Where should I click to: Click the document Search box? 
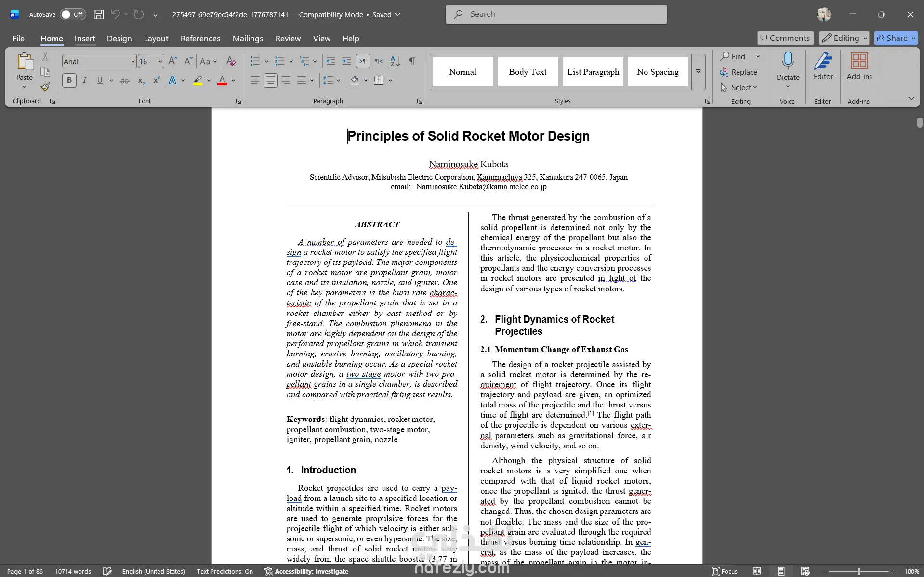click(556, 14)
